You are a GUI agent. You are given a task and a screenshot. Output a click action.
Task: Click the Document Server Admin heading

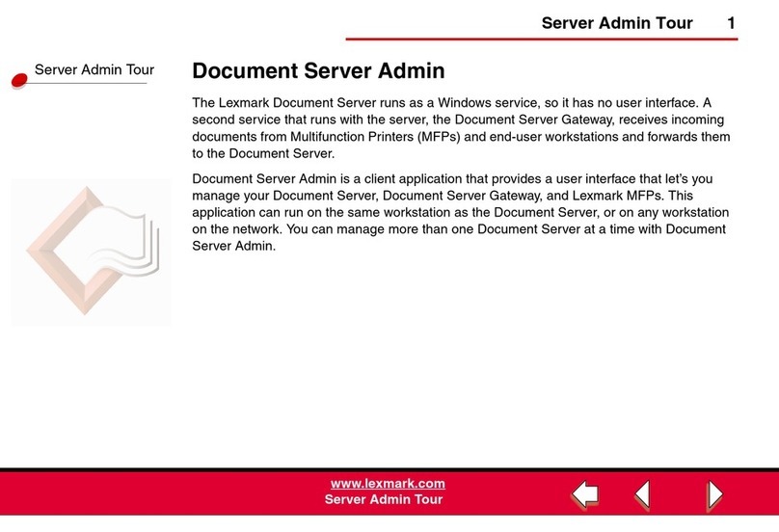318,70
